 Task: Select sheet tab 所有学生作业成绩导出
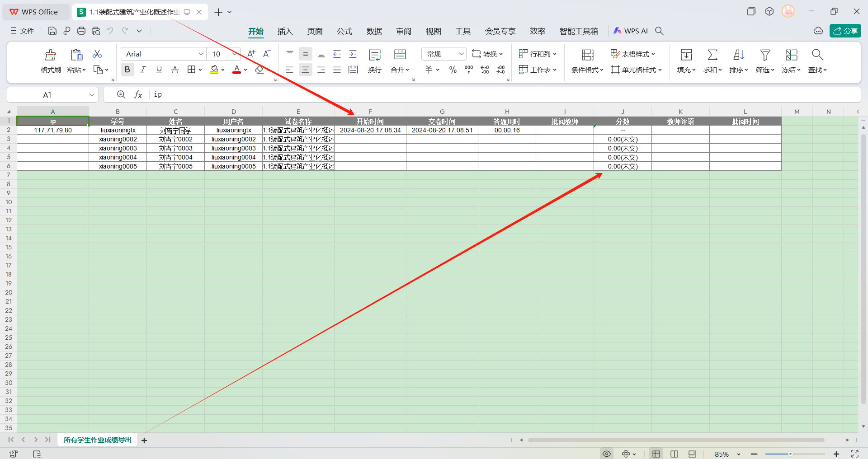pyautogui.click(x=97, y=440)
